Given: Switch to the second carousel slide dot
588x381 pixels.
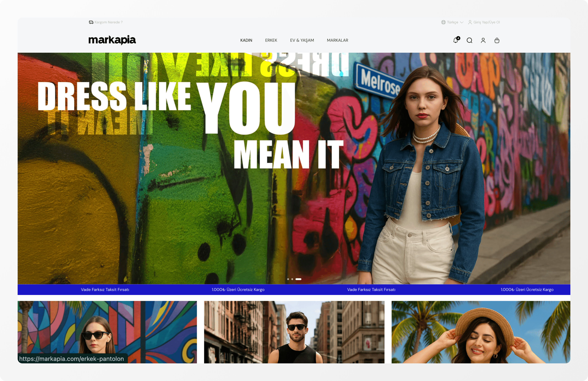Looking at the screenshot, I should (292, 279).
